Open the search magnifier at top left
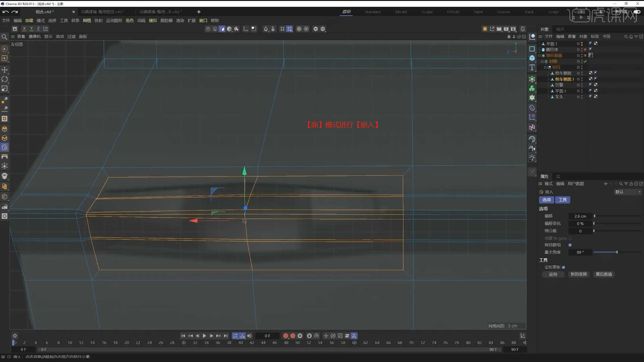The height and width of the screenshot is (362, 644). [4, 37]
